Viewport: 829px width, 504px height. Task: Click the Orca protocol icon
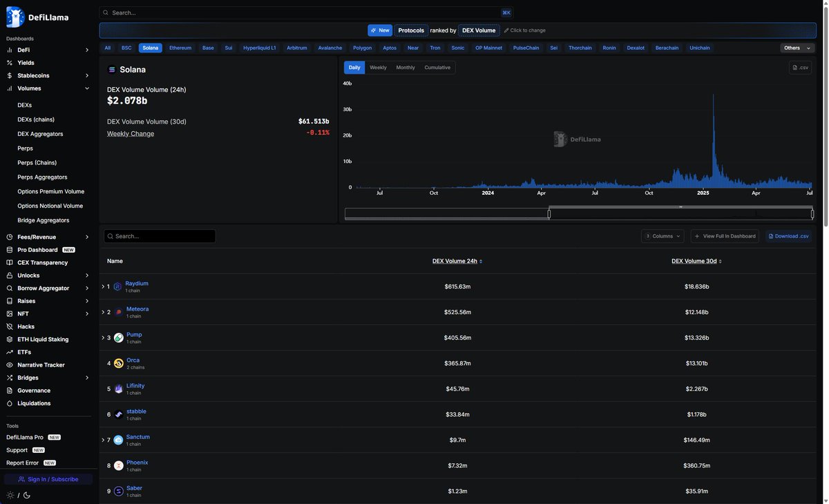[118, 363]
